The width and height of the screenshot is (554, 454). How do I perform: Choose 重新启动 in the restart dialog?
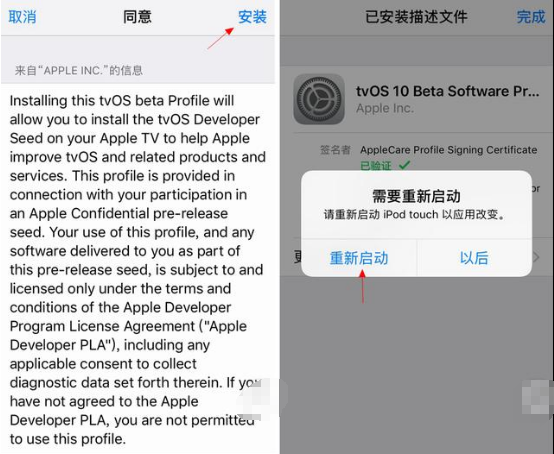tap(359, 258)
